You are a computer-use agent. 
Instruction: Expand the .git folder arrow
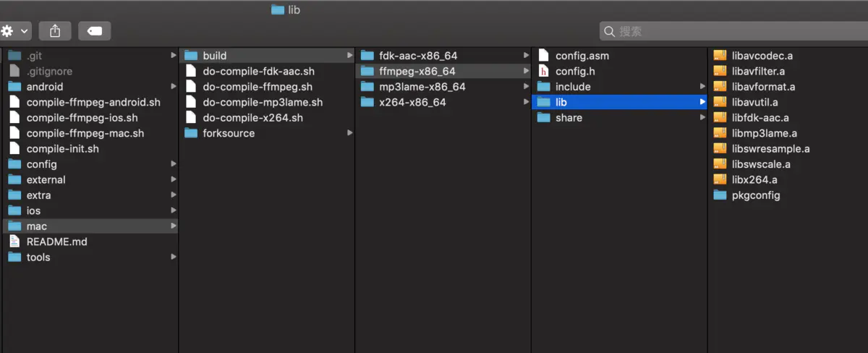pyautogui.click(x=174, y=56)
